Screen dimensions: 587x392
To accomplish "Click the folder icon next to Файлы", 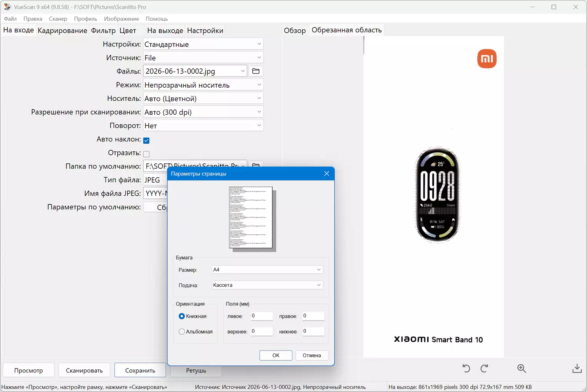I will pyautogui.click(x=256, y=71).
